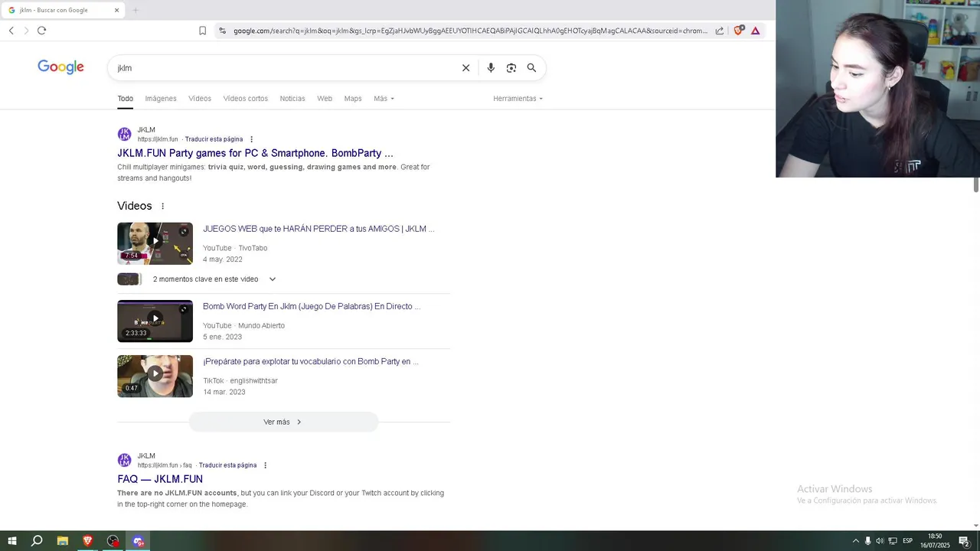Open the three-dot menu beside Videos heading
The width and height of the screenshot is (980, 551).
(162, 206)
